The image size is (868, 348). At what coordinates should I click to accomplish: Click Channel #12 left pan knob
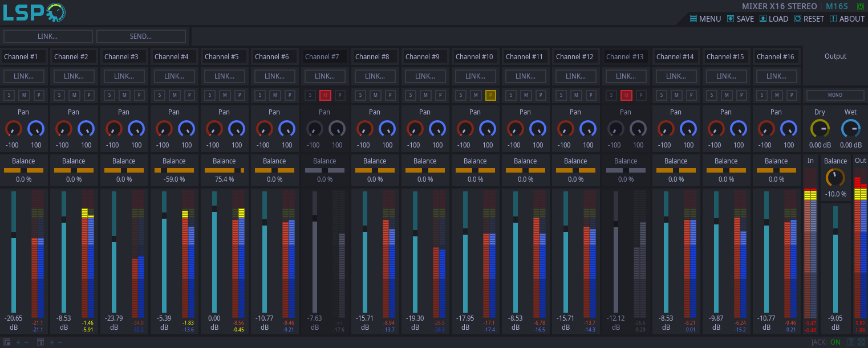coord(565,129)
